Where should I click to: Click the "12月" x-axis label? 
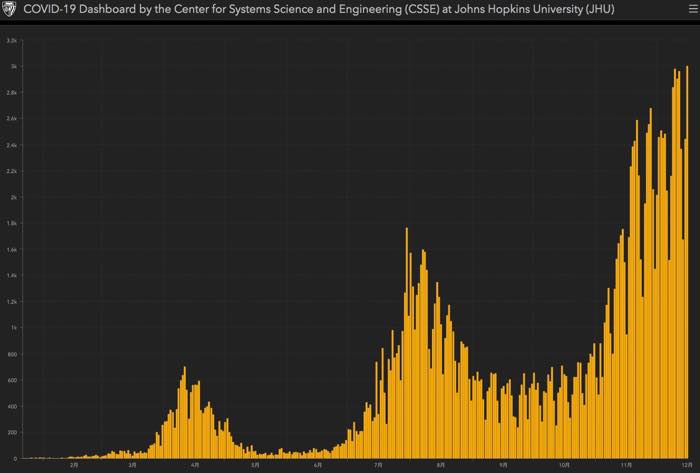click(x=687, y=465)
